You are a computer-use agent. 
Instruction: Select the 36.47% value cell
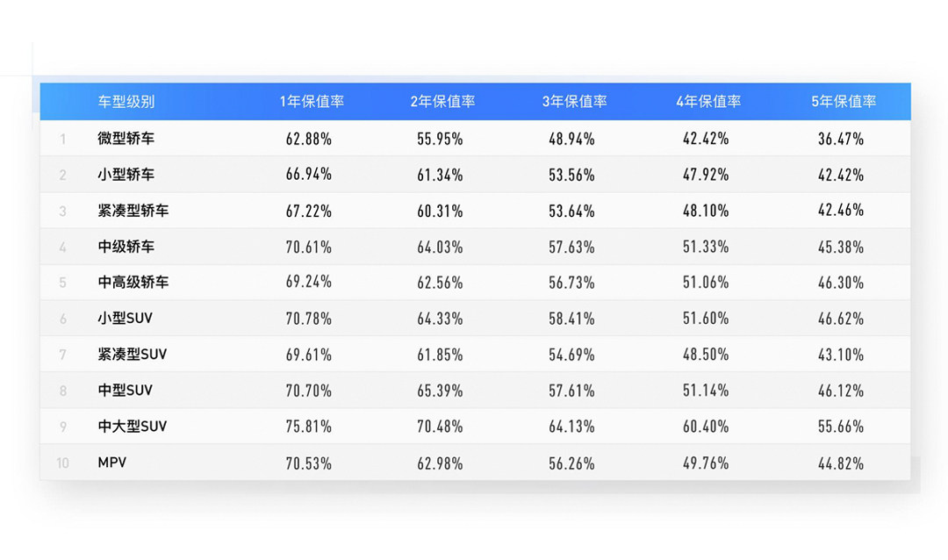(x=841, y=139)
